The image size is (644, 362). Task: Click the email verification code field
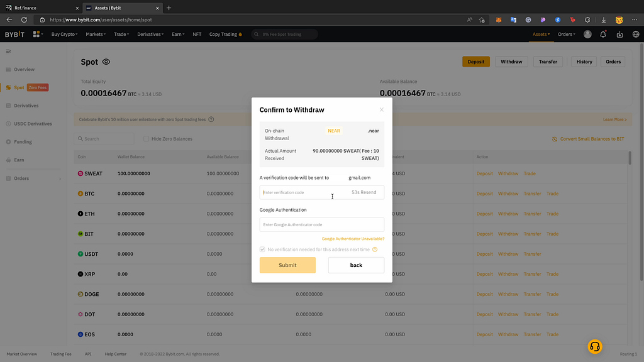tap(321, 192)
